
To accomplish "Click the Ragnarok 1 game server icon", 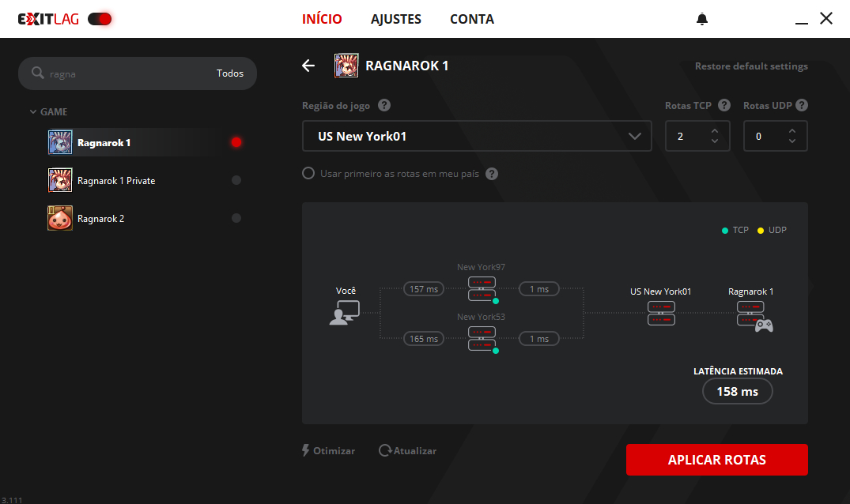I will coord(750,314).
